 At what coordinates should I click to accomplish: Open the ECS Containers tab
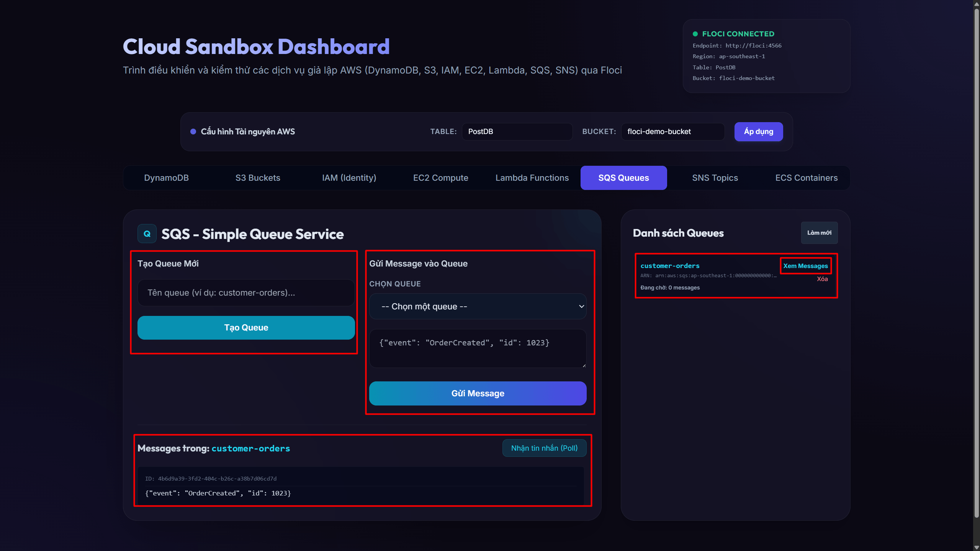tap(806, 178)
